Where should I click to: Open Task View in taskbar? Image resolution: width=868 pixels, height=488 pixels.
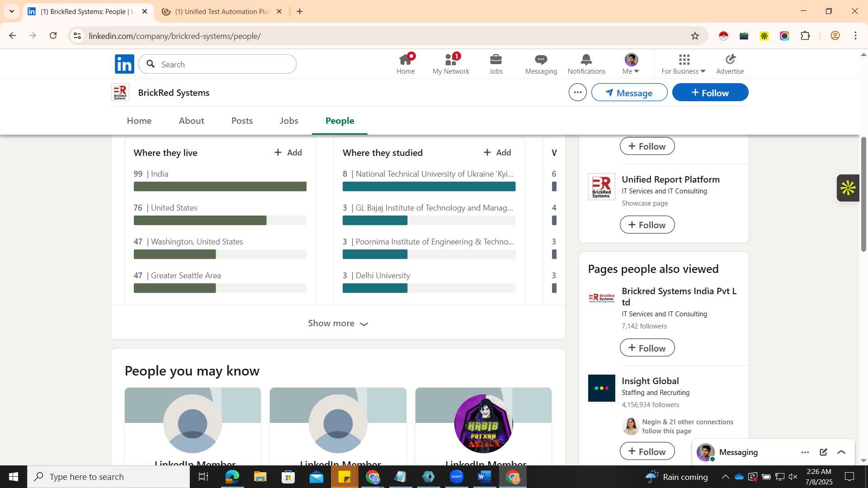203,477
